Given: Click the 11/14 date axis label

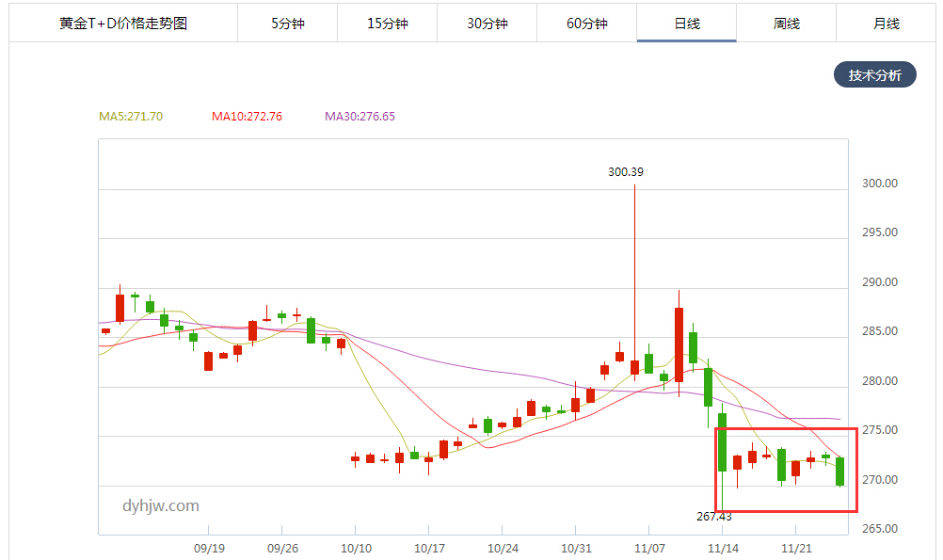Looking at the screenshot, I should click(723, 549).
